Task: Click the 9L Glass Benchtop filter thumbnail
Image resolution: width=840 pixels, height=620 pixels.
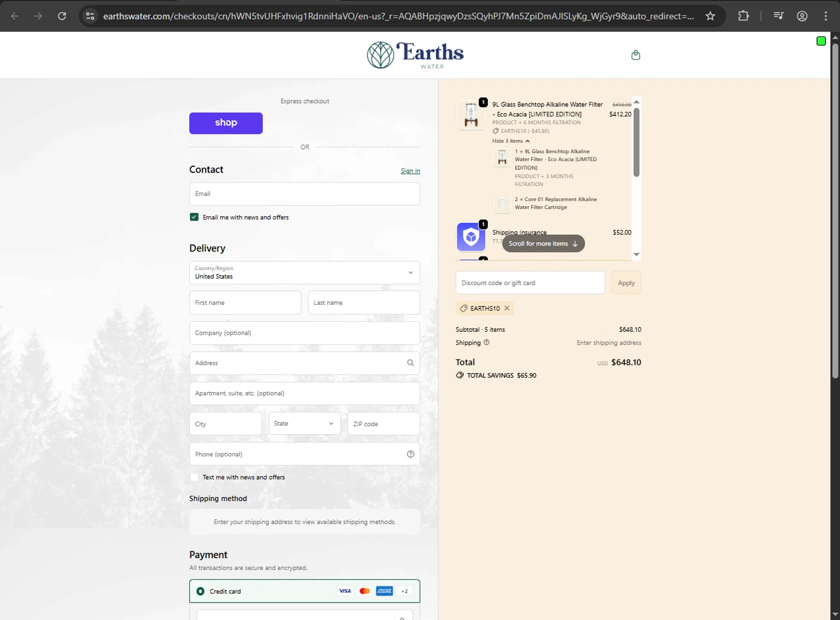Action: [471, 114]
